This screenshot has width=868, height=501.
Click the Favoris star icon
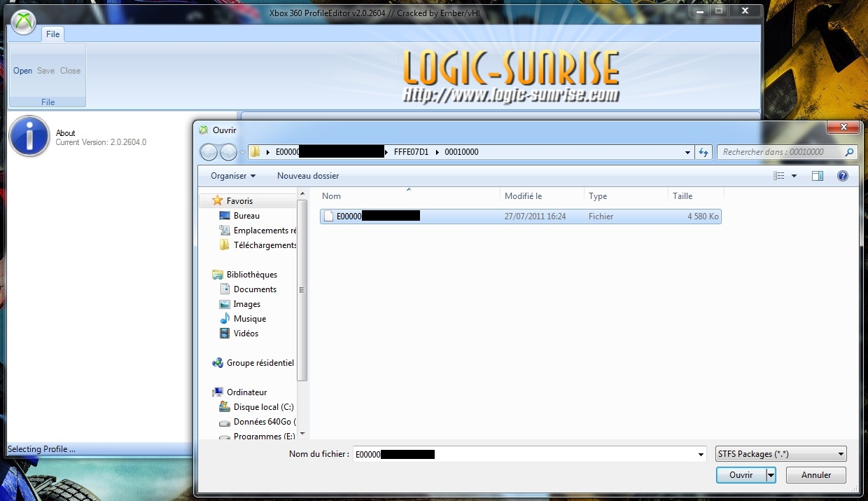pyautogui.click(x=218, y=201)
